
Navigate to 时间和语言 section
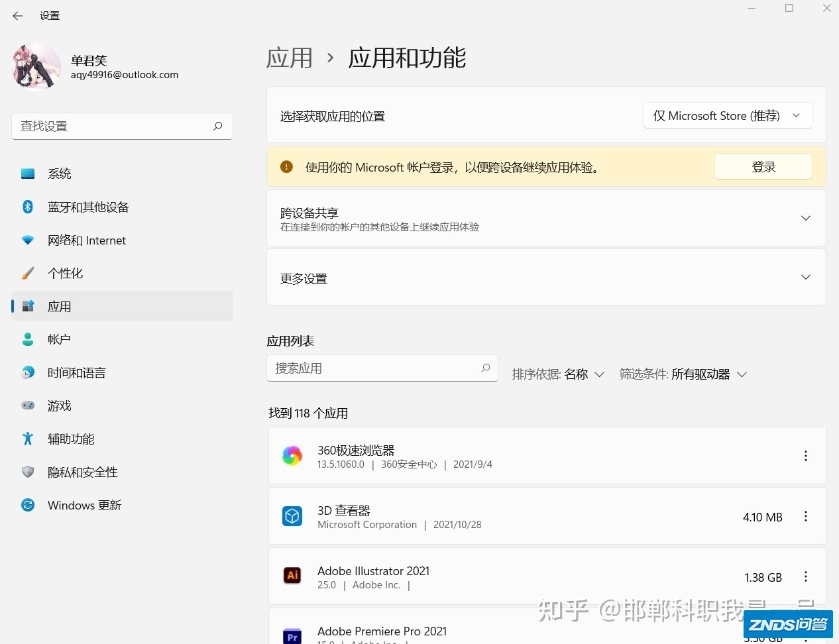(122, 372)
